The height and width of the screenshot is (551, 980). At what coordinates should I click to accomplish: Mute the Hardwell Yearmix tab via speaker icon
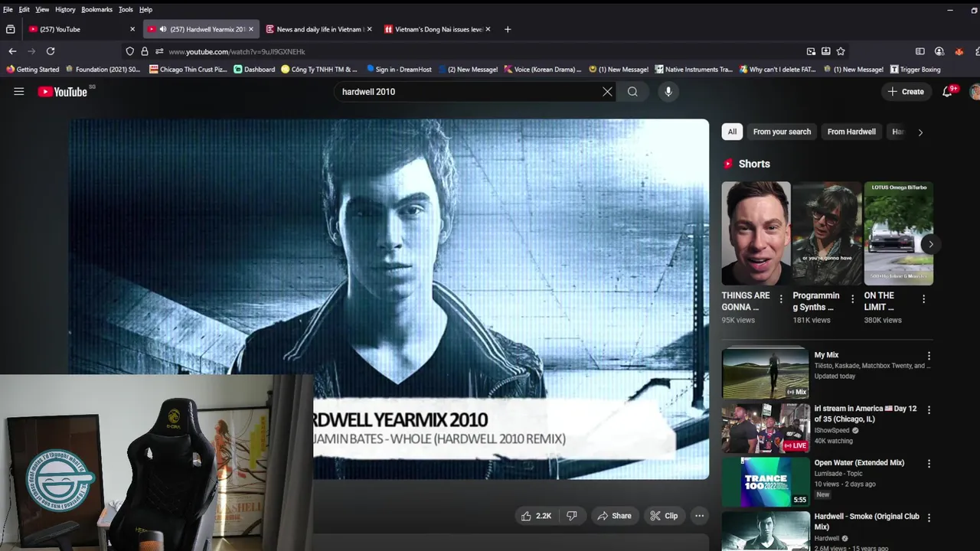(163, 29)
